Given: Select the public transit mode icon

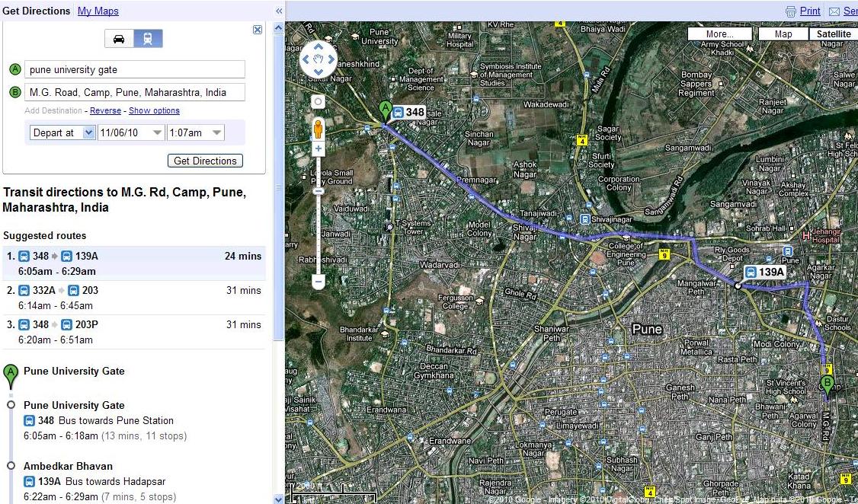Looking at the screenshot, I should [x=149, y=39].
